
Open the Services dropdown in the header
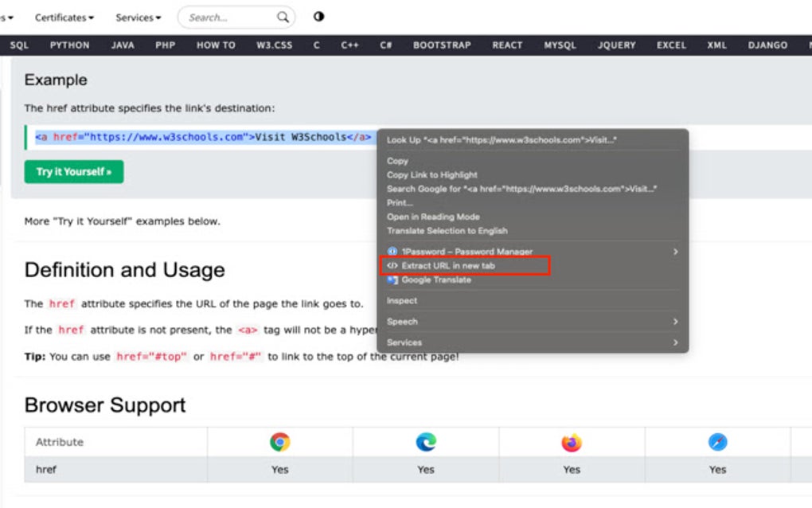(137, 17)
